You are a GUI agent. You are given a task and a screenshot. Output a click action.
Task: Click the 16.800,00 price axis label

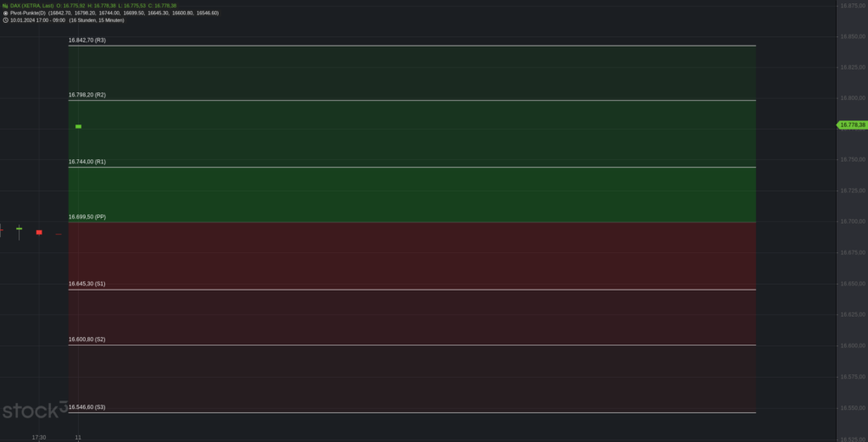(x=853, y=98)
